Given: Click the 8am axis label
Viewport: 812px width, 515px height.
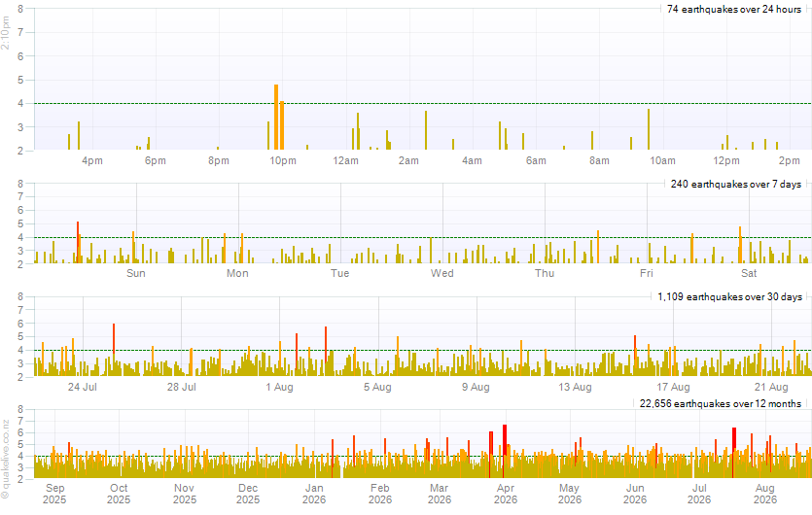Looking at the screenshot, I should (599, 161).
